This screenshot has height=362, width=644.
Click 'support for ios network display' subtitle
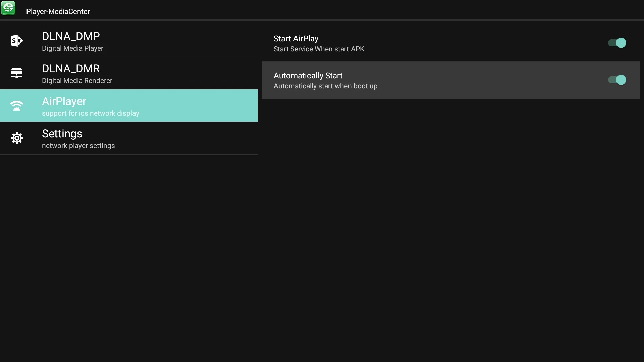click(90, 113)
